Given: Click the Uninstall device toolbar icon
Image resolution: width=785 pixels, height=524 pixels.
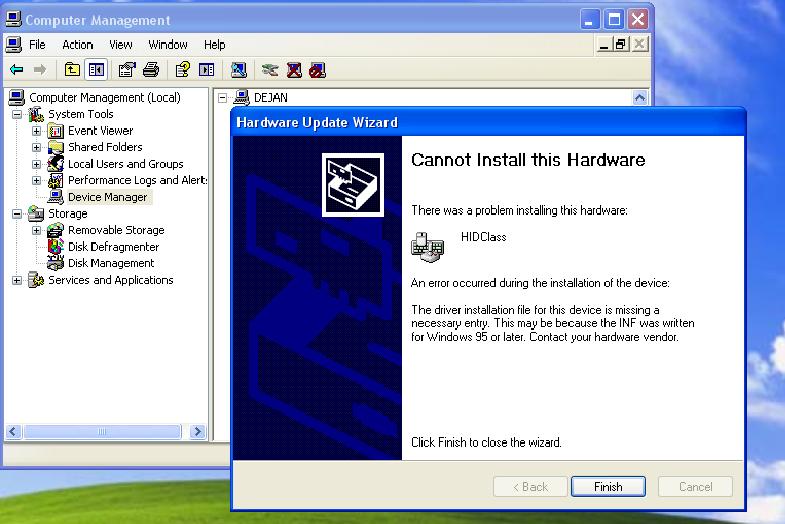Looking at the screenshot, I should [x=294, y=70].
